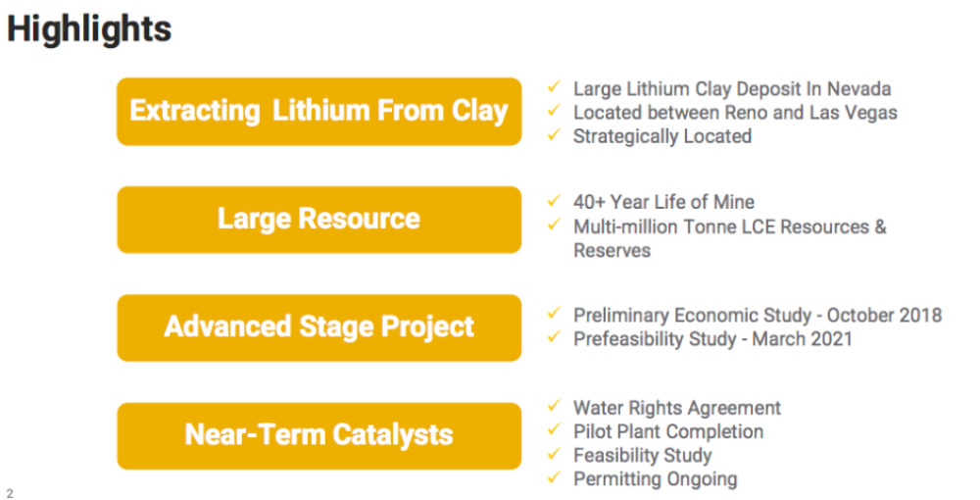Click the Extracting Lithium From Clay box
The height and width of the screenshot is (500, 980).
318,111
